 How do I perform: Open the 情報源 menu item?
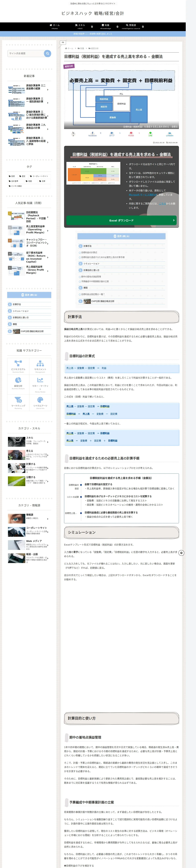(131, 27)
